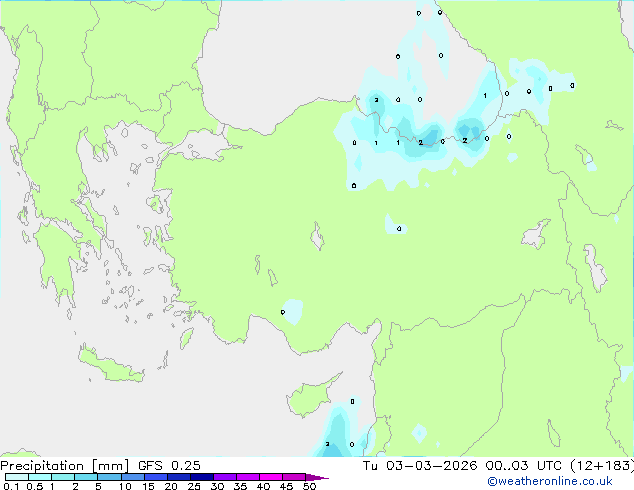The height and width of the screenshot is (490, 634).
Task: Pick the 1–2 mm legend color swatch
Action: tap(63, 477)
